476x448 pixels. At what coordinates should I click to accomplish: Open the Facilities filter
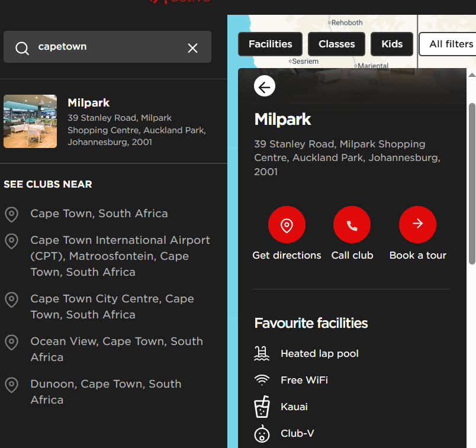269,44
